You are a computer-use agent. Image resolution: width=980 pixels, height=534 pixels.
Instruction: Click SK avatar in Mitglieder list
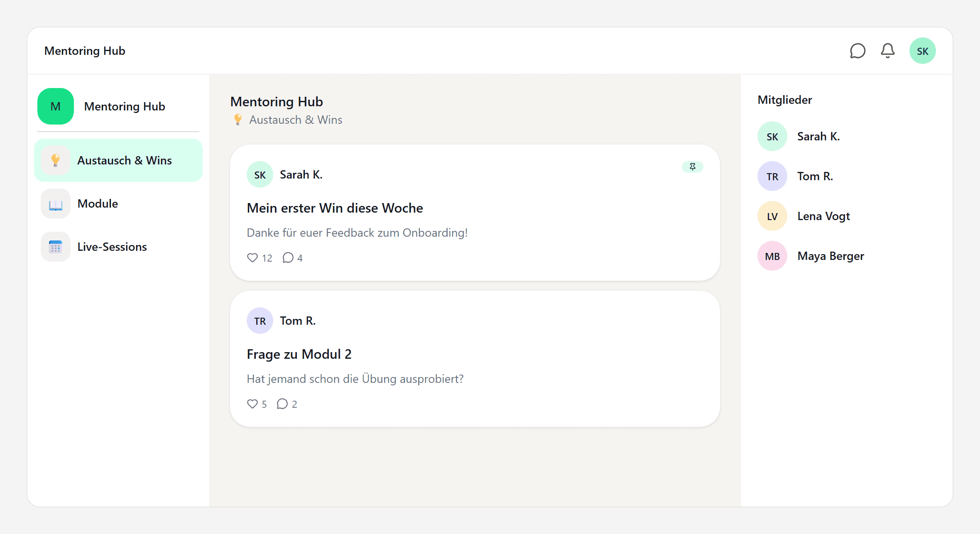(x=772, y=136)
